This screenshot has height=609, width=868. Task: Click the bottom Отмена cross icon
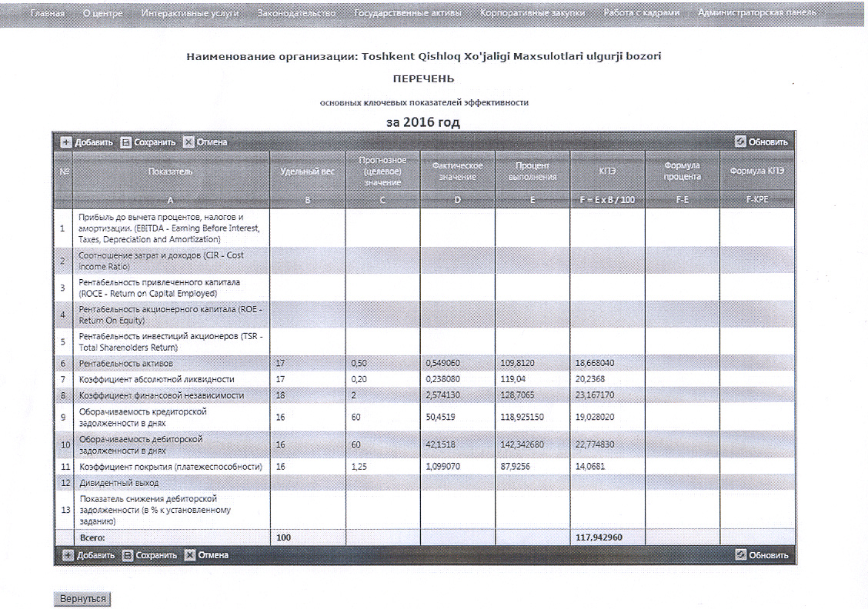point(190,555)
